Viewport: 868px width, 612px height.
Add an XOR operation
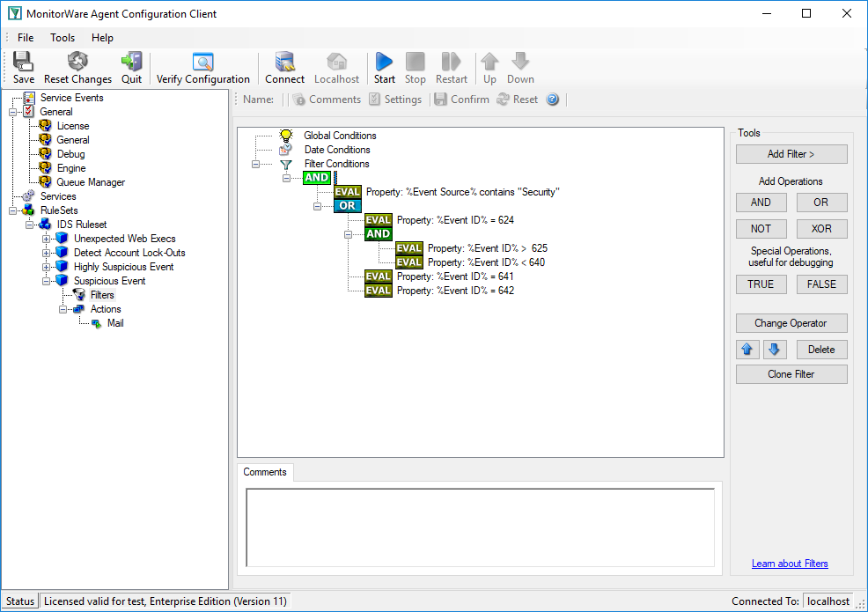821,229
